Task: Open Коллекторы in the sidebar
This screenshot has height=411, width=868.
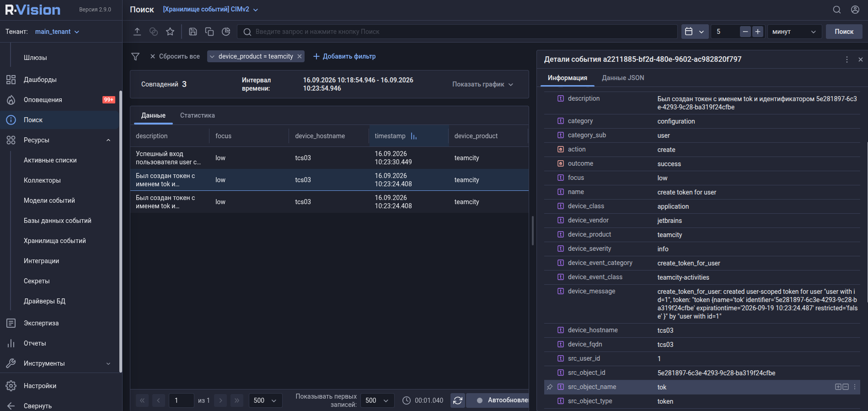Action: point(42,180)
